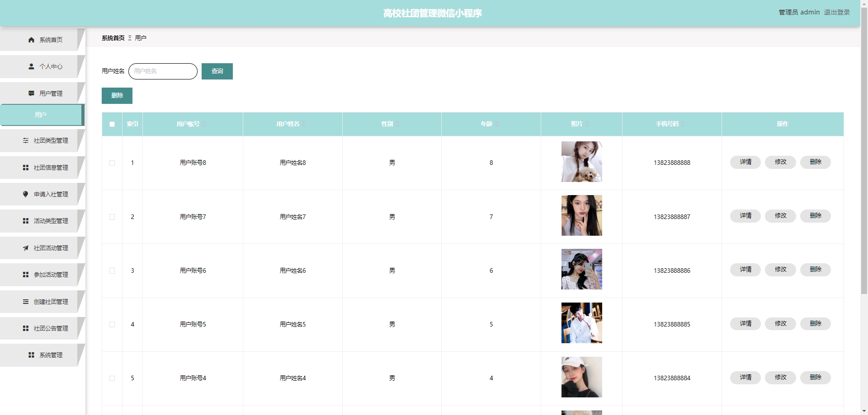This screenshot has height=415, width=868.
Task: Open 个人中心 in the sidebar
Action: click(x=42, y=66)
